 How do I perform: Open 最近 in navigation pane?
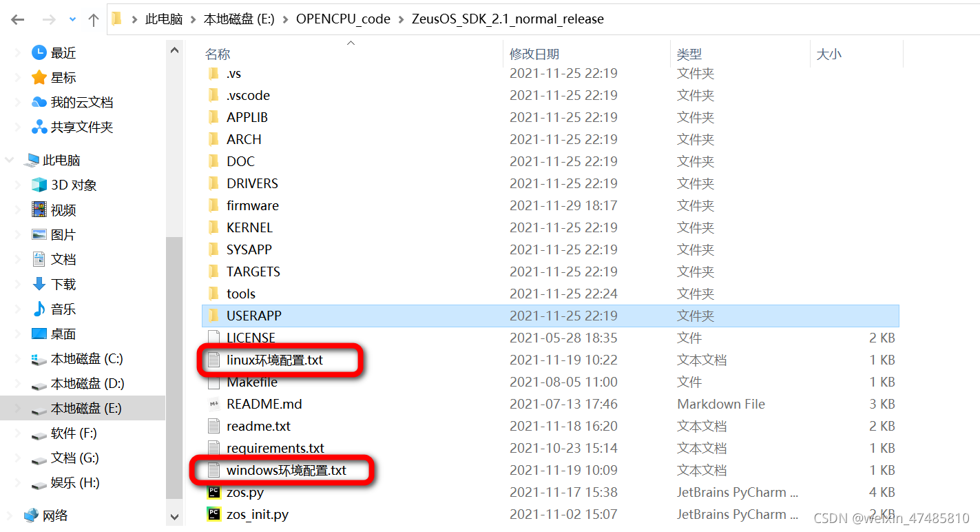[63, 53]
